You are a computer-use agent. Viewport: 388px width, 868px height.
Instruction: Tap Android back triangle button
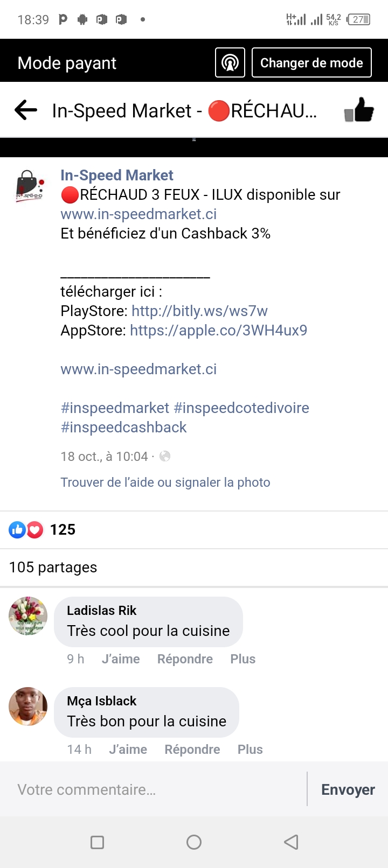(x=291, y=842)
